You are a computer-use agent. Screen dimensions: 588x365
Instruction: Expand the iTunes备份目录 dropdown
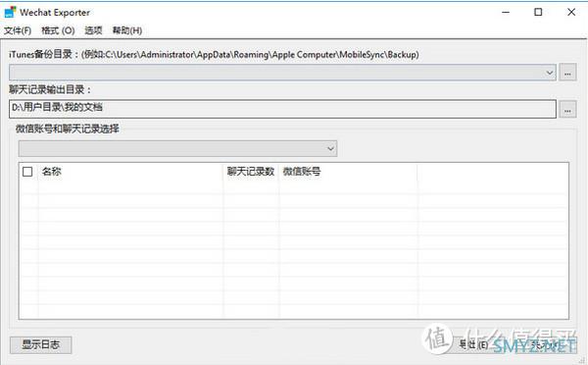[550, 73]
